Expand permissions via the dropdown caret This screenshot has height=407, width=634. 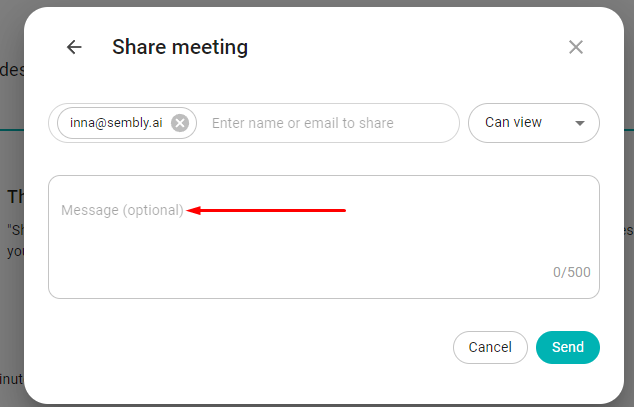tap(580, 123)
